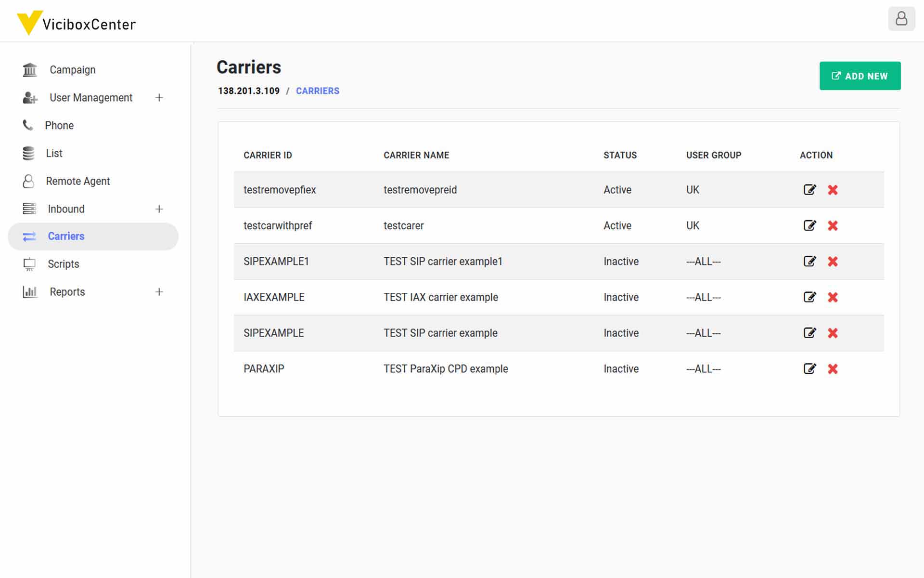Delete the SIPEXAMPLE carrier entry
The width and height of the screenshot is (924, 578).
(x=833, y=333)
